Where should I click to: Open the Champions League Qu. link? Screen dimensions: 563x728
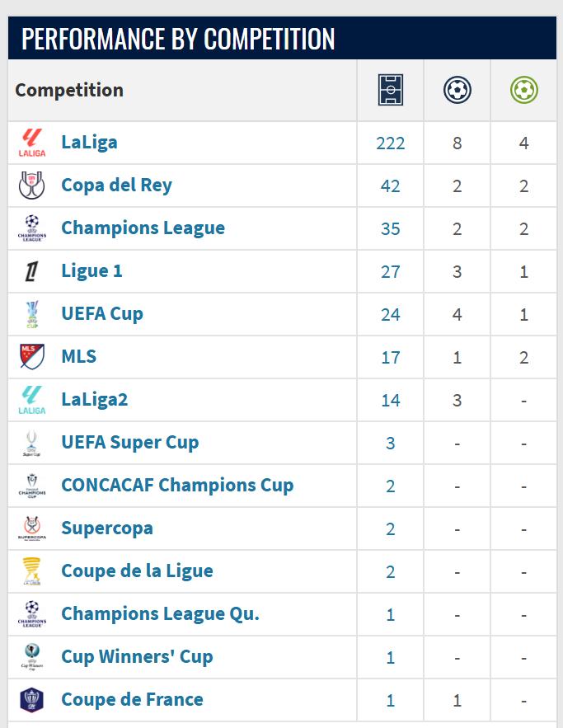point(160,614)
